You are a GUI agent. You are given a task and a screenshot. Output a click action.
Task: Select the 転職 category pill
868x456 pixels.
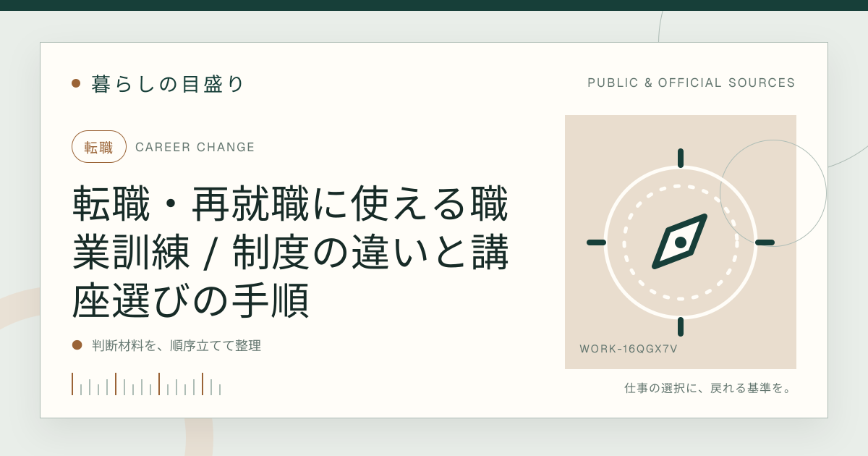[x=99, y=147]
